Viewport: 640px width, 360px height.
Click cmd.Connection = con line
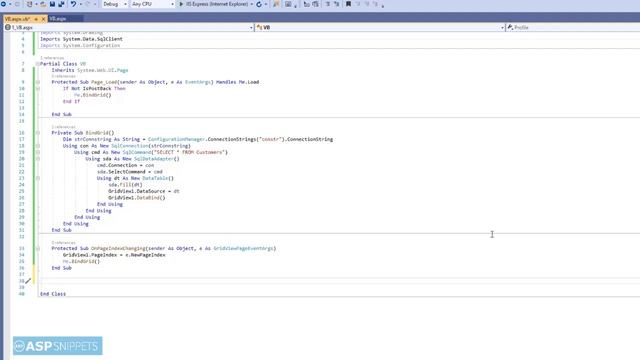(x=126, y=165)
